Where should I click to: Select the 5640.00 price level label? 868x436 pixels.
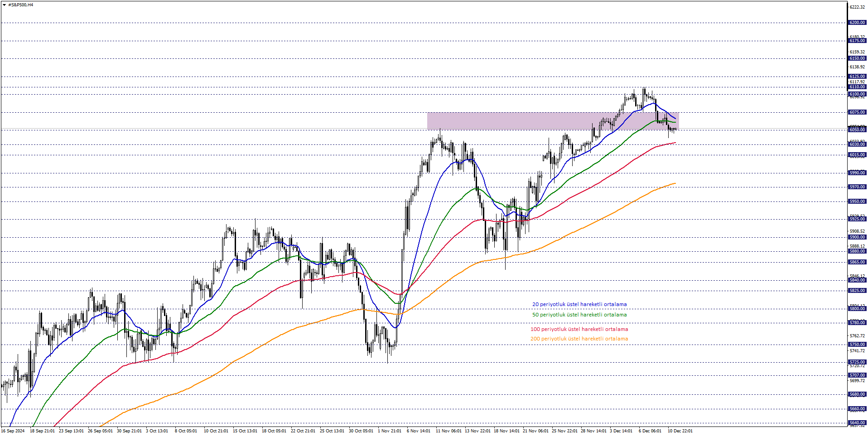point(857,423)
